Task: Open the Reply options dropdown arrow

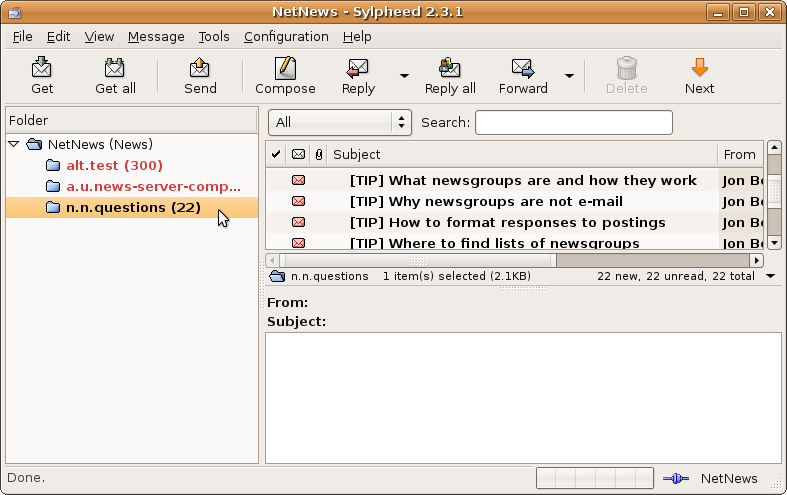Action: click(404, 75)
